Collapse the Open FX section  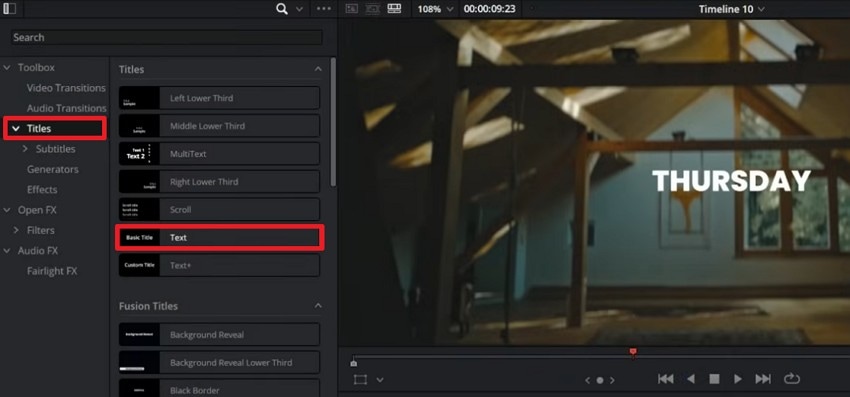tap(7, 210)
